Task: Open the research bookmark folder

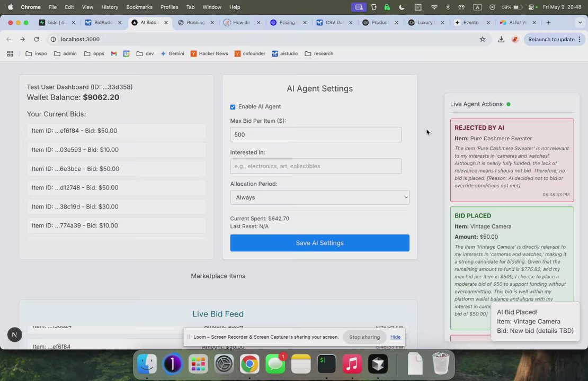Action: pos(319,53)
